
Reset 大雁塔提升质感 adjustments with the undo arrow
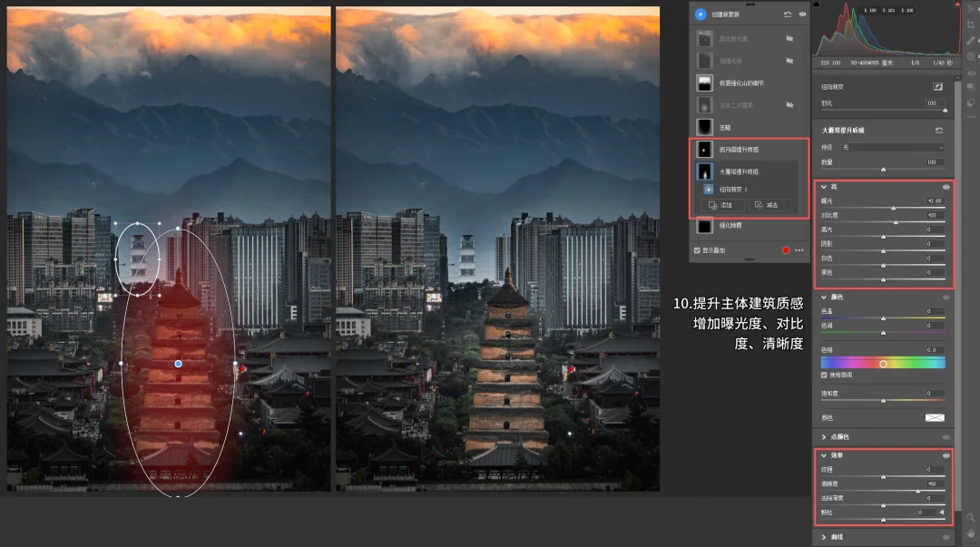pos(939,130)
